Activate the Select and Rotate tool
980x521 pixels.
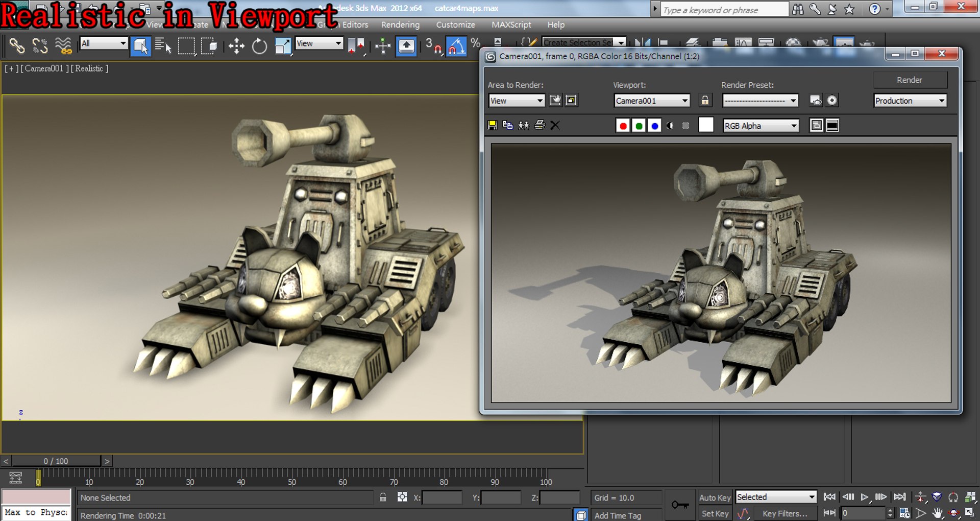259,46
